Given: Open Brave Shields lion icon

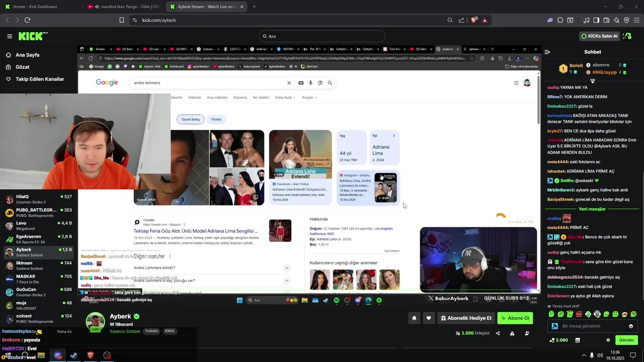Looking at the screenshot, I should tap(473, 20).
